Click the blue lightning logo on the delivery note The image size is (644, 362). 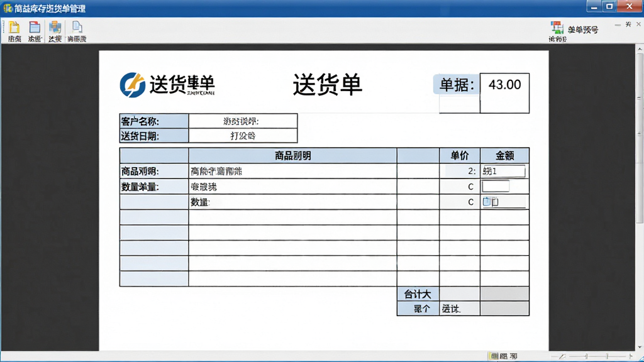[x=132, y=85]
